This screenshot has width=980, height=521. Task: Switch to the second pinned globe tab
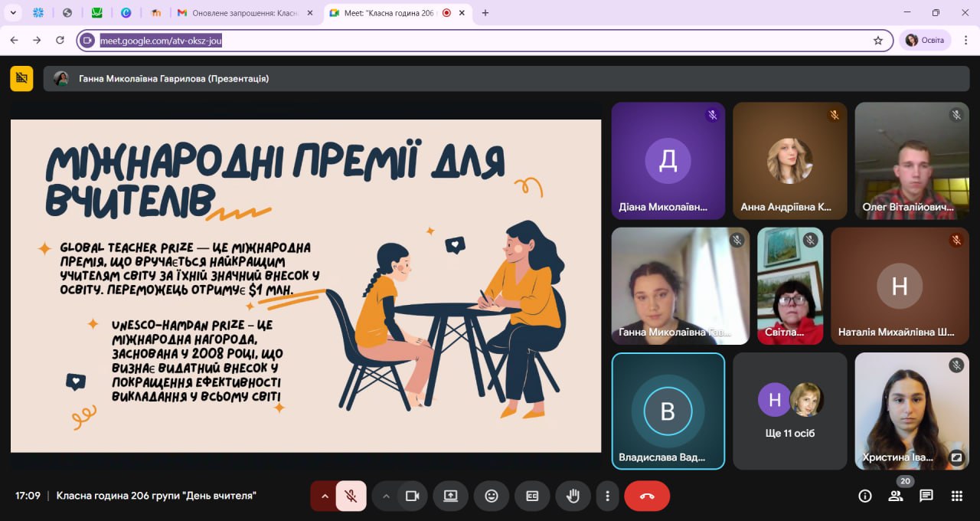(67, 13)
